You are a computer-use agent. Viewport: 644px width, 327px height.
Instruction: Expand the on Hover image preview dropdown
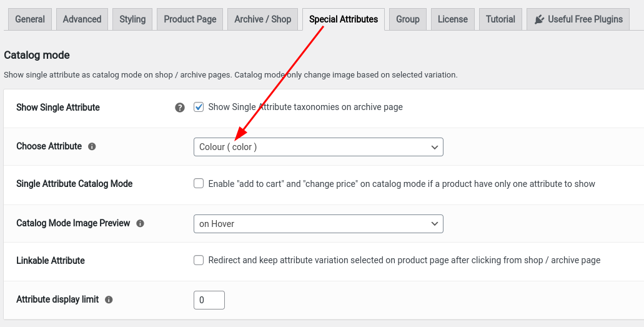coord(319,224)
